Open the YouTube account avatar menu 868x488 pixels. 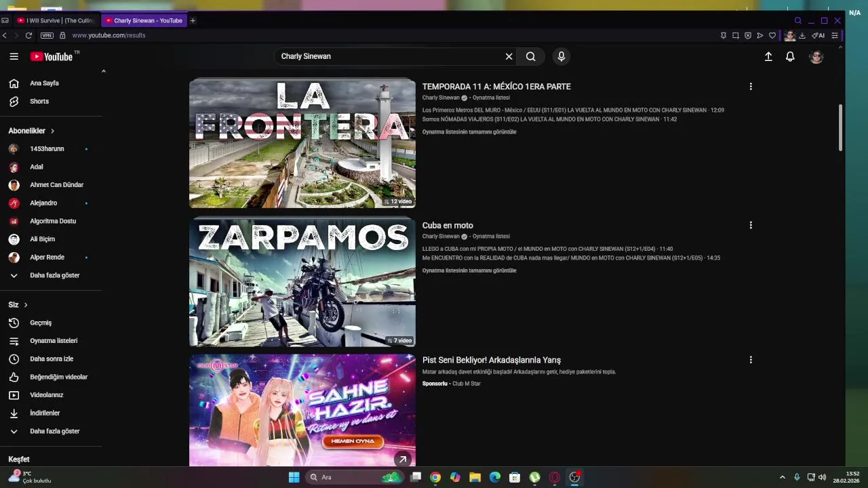(x=816, y=56)
